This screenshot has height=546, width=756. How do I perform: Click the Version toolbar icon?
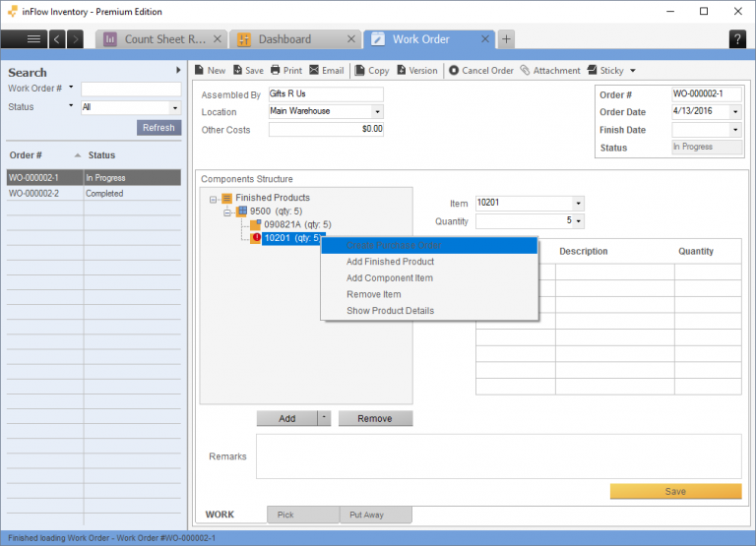coord(402,71)
